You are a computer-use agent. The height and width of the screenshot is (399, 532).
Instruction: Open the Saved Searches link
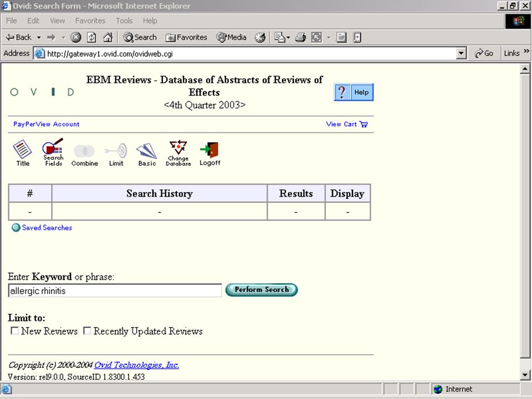(47, 228)
